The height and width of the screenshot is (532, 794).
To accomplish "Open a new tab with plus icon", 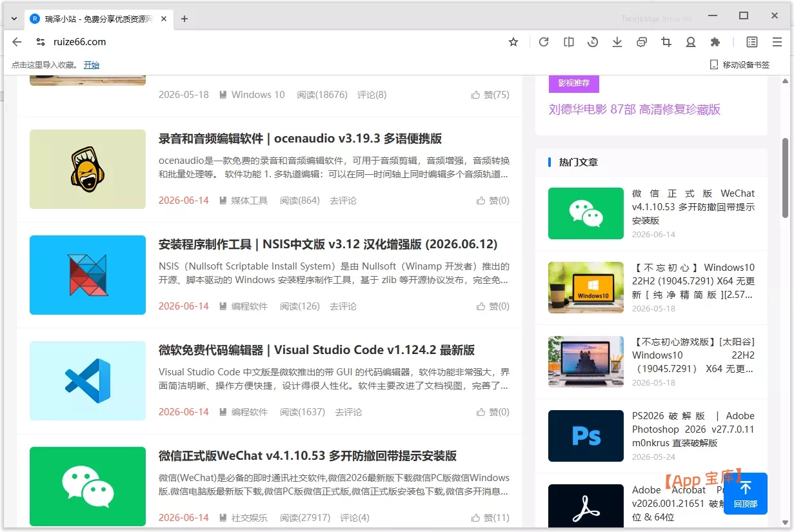I will coord(184,19).
